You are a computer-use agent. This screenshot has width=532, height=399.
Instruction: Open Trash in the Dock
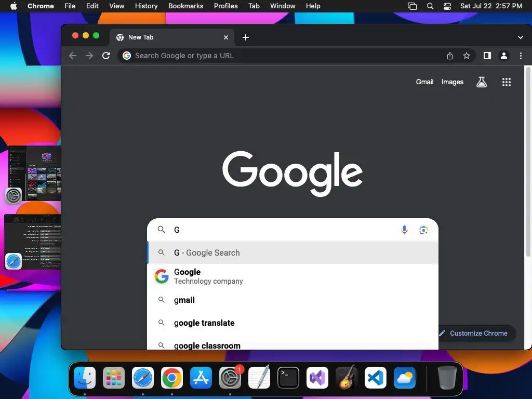447,378
